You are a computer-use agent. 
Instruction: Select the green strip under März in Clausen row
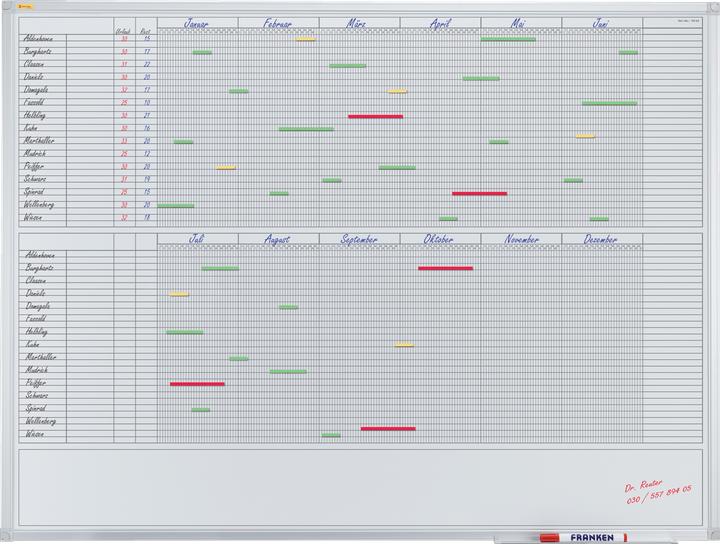pos(348,66)
